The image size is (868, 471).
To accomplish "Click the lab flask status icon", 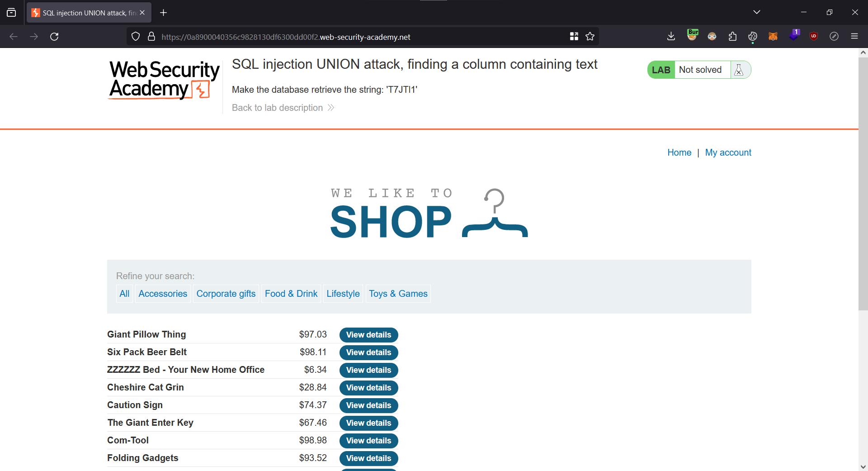I will 739,70.
